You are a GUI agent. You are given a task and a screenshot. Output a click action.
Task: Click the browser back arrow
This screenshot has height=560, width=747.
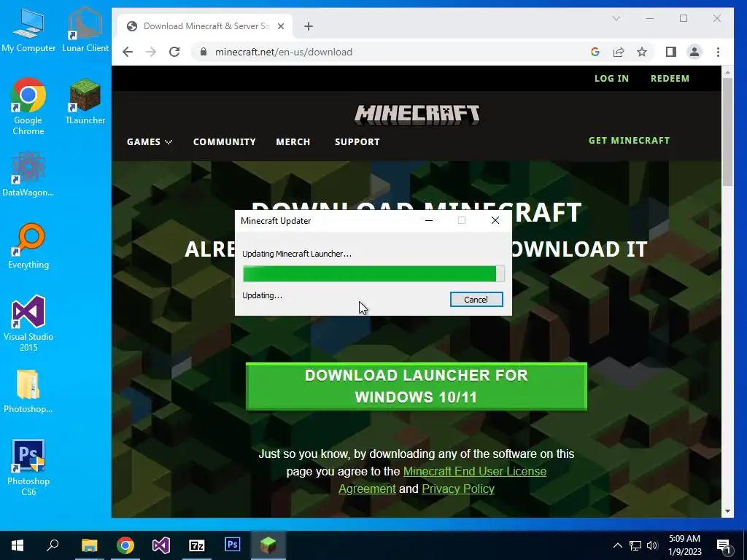coord(128,52)
